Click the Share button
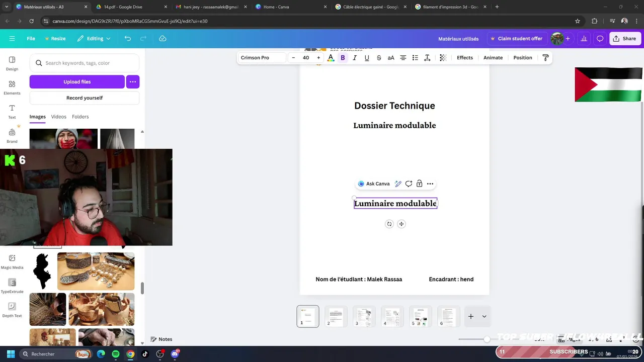This screenshot has width=644, height=362. click(x=624, y=39)
